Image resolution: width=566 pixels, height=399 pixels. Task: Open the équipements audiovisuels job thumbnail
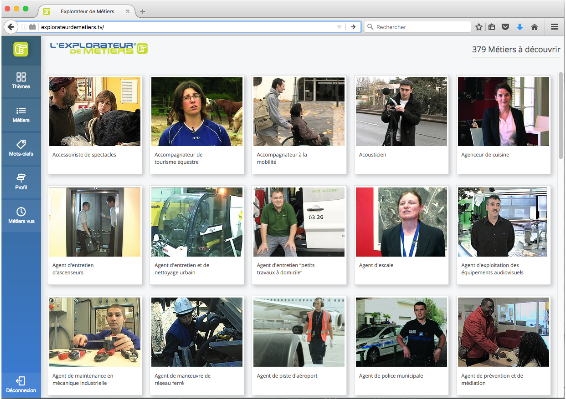pyautogui.click(x=504, y=222)
